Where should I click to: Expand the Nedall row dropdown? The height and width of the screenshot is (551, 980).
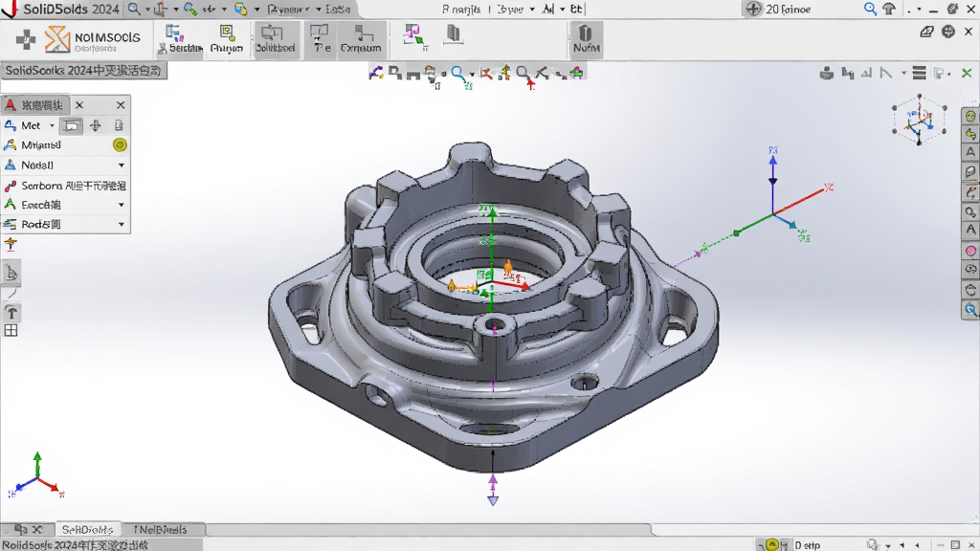(x=122, y=165)
